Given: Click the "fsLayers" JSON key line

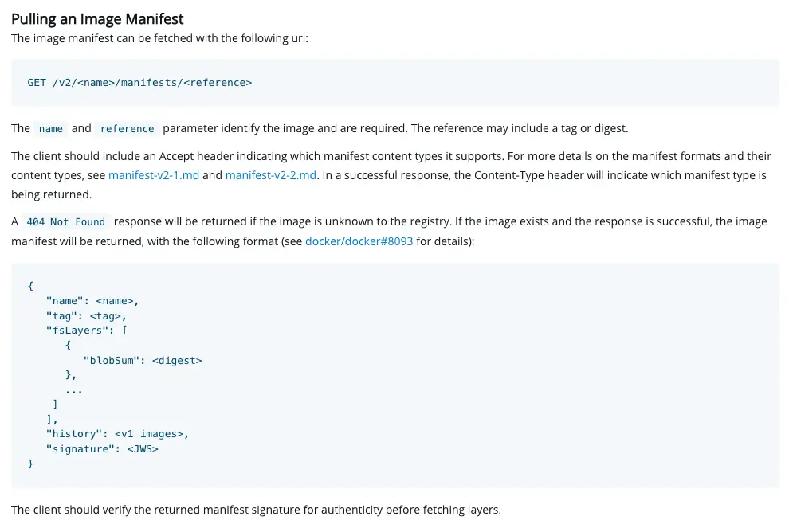Looking at the screenshot, I should [87, 331].
